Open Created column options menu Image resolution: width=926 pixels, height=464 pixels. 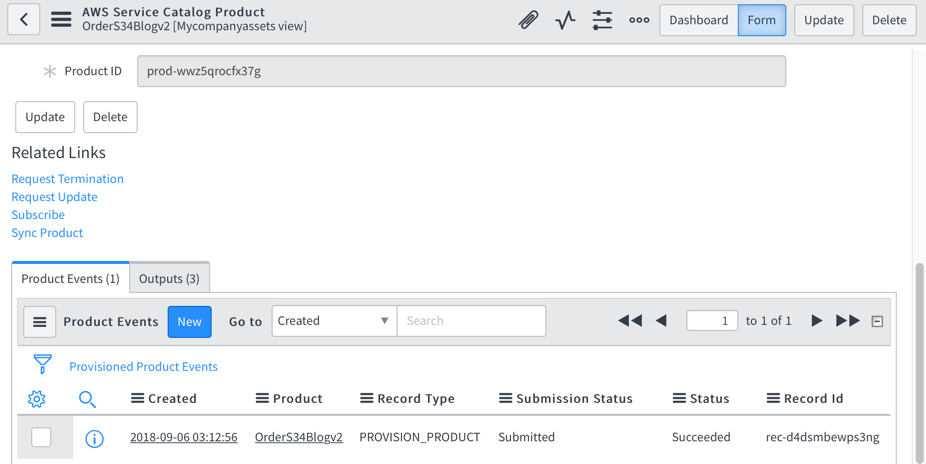pos(138,398)
